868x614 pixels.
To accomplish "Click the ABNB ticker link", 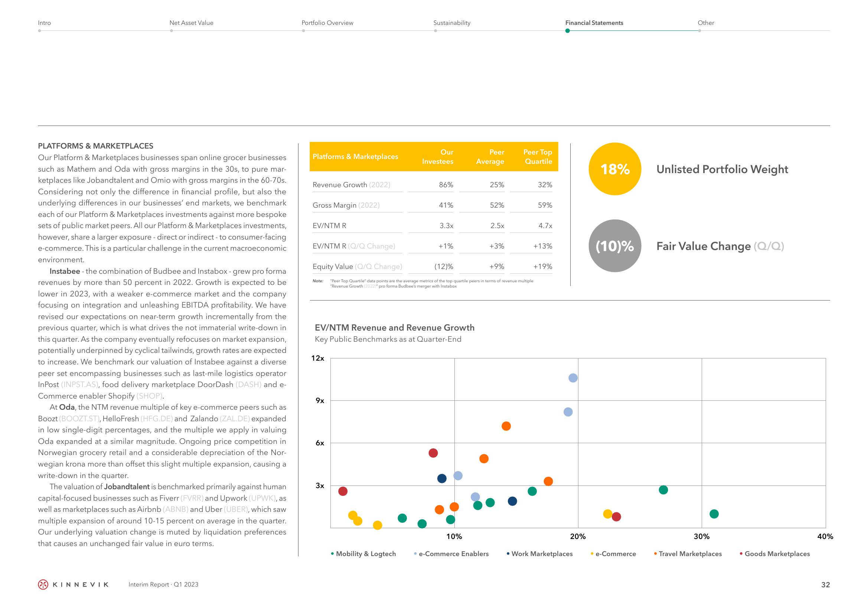I will coord(175,509).
